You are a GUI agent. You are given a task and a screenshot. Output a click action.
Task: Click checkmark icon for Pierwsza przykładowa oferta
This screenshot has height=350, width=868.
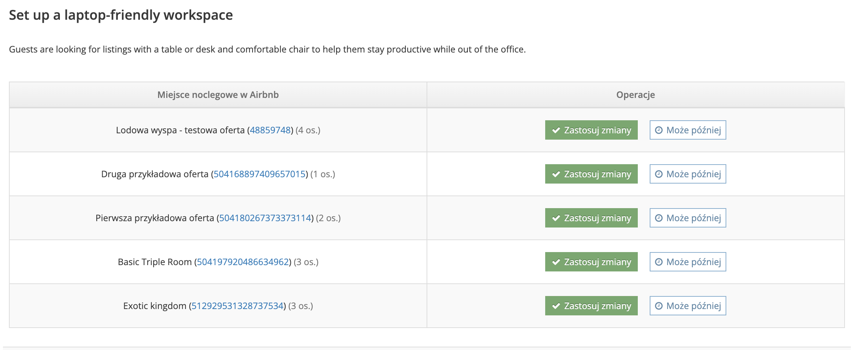coord(556,218)
